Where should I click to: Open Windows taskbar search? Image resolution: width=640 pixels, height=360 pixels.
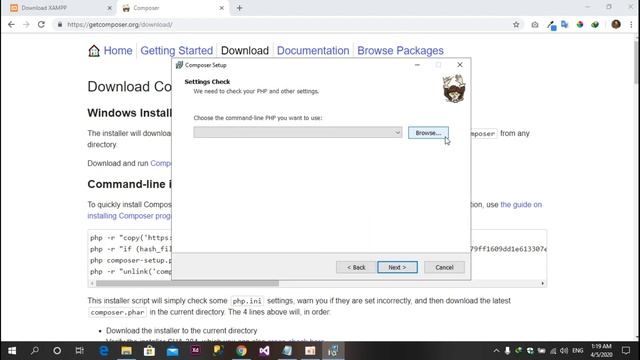point(35,351)
